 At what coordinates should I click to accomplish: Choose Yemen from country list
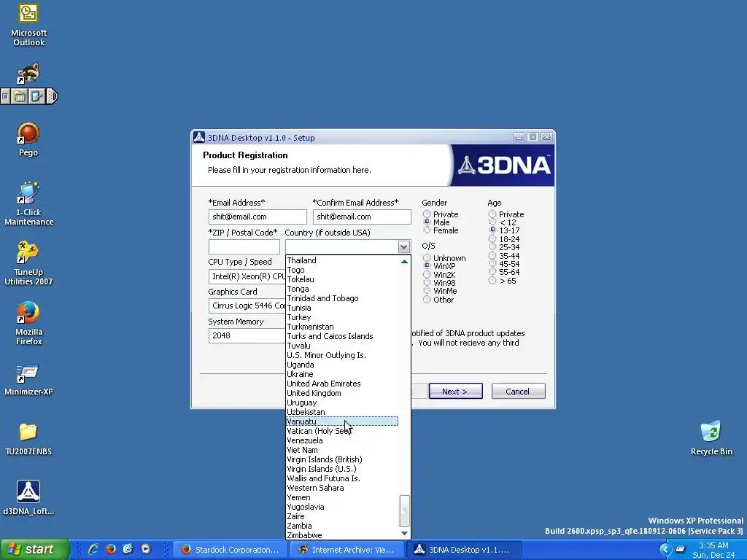pos(342,497)
